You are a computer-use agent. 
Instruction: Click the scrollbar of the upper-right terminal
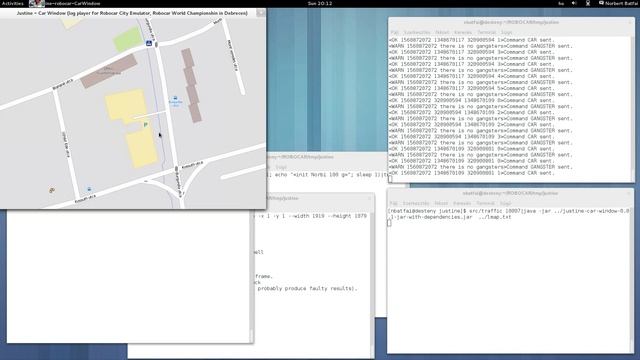(632, 109)
